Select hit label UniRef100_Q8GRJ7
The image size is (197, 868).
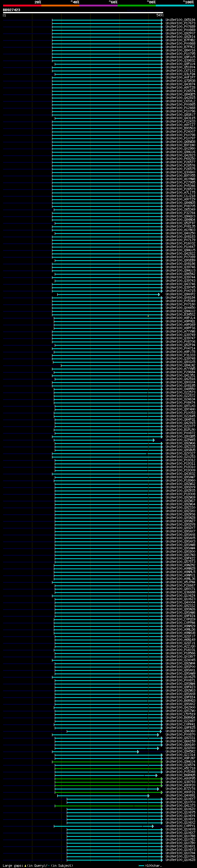pos(180,115)
